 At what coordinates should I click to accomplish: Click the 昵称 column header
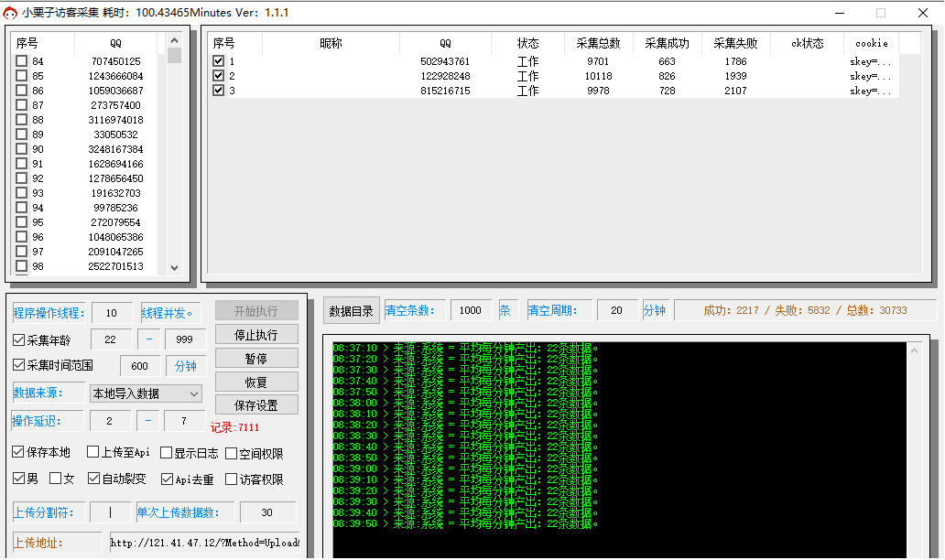tap(331, 43)
